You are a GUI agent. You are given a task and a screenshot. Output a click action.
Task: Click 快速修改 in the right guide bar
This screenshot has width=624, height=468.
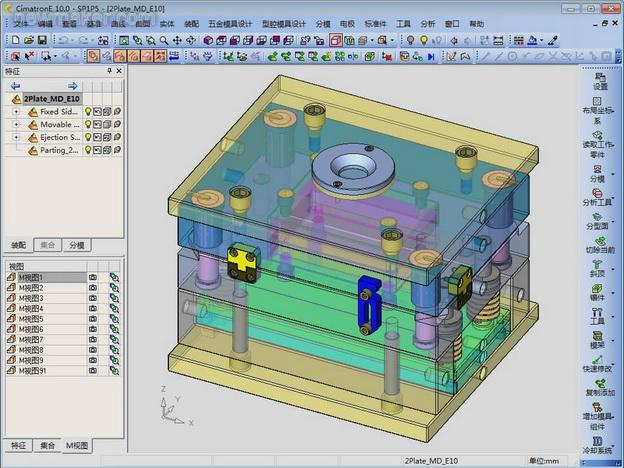click(597, 364)
